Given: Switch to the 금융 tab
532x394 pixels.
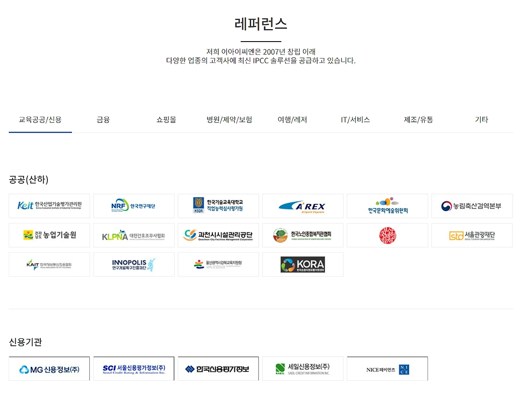Looking at the screenshot, I should [103, 120].
